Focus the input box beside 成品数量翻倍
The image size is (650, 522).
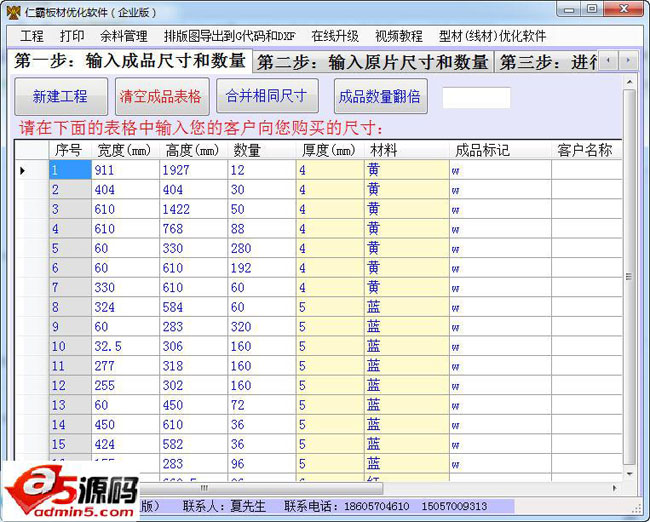[476, 97]
